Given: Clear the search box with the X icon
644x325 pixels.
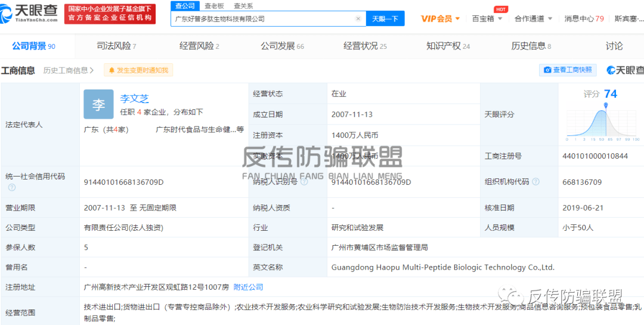Looking at the screenshot, I should pos(358,19).
